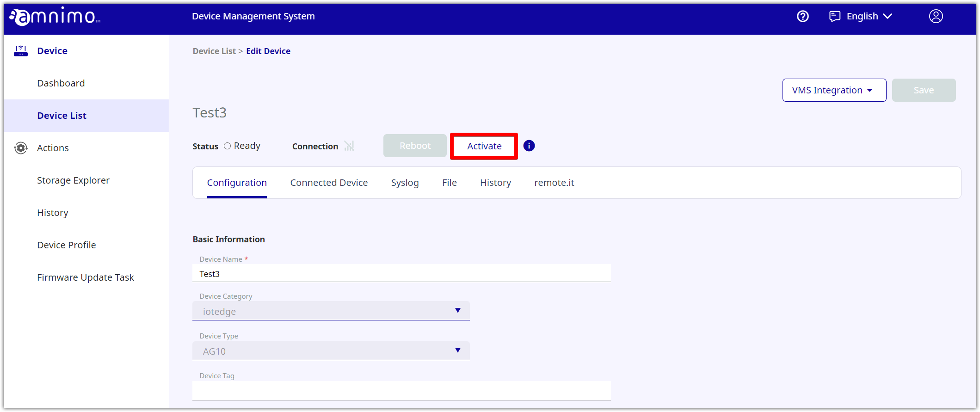The height and width of the screenshot is (412, 980).
Task: Go back via Device List breadcrumb link
Action: pos(214,51)
